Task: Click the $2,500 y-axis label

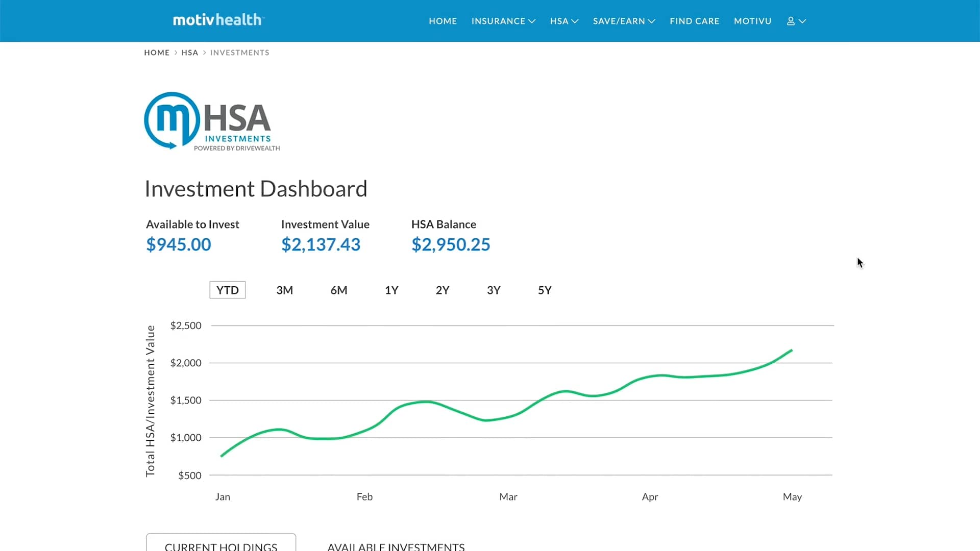Action: point(186,325)
